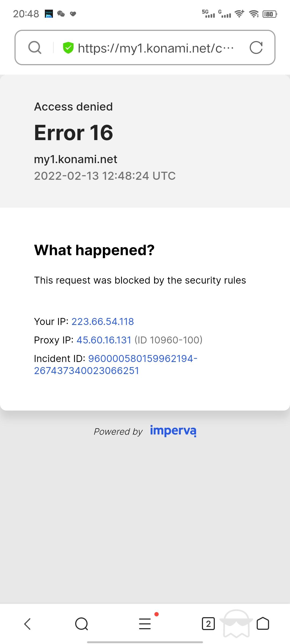
Task: Go back with the bottom arrow icon
Action: click(27, 624)
